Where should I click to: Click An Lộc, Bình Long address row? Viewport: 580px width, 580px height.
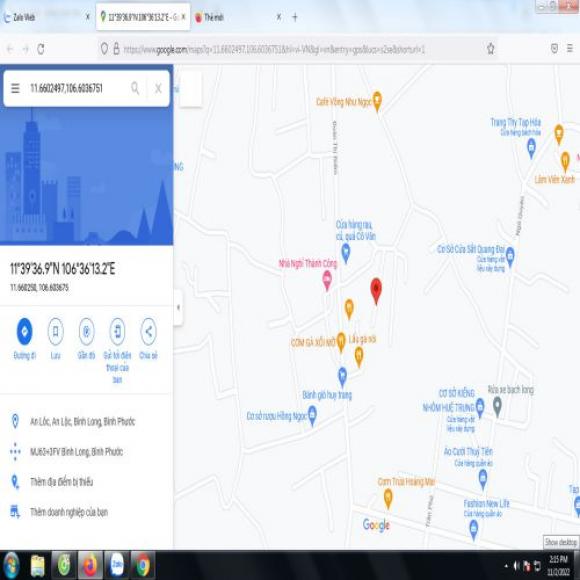[87, 421]
